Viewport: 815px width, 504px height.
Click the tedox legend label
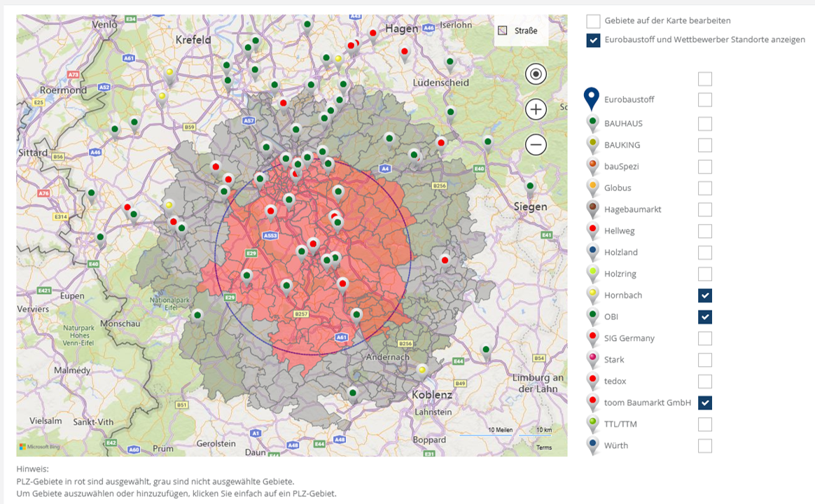(615, 381)
